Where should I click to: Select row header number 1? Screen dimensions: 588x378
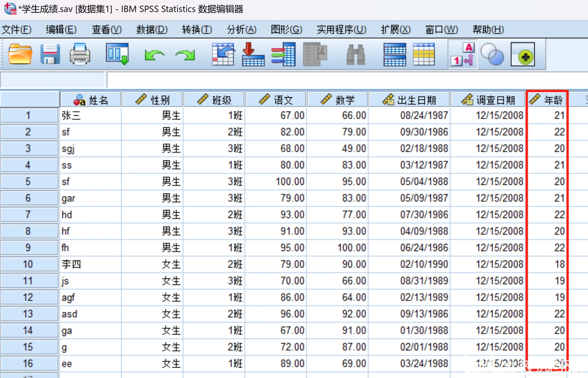pos(29,115)
